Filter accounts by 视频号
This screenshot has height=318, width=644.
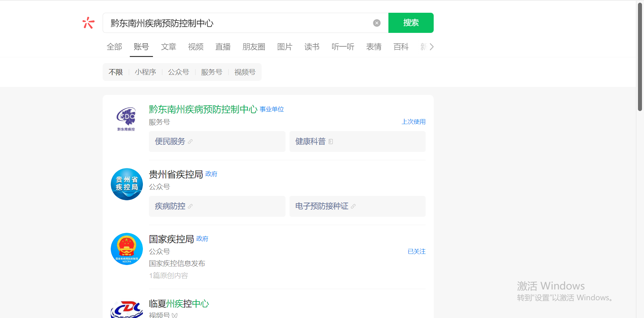(245, 72)
